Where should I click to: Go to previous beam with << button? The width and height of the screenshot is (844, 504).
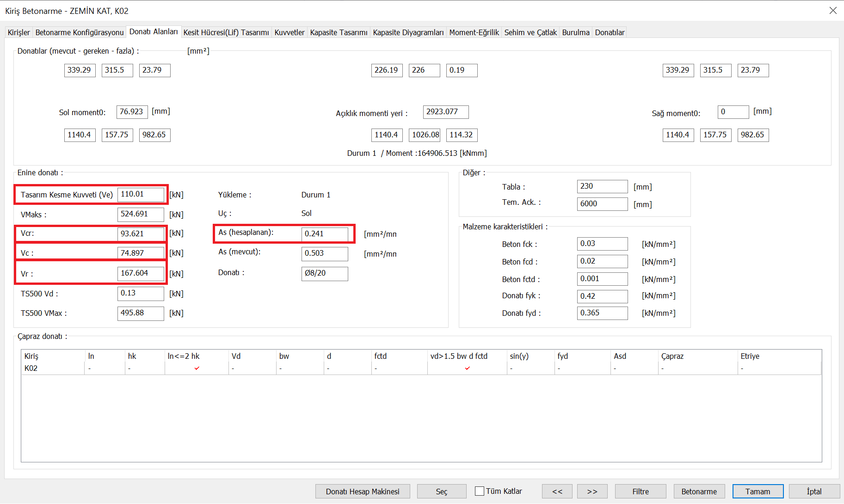click(557, 492)
